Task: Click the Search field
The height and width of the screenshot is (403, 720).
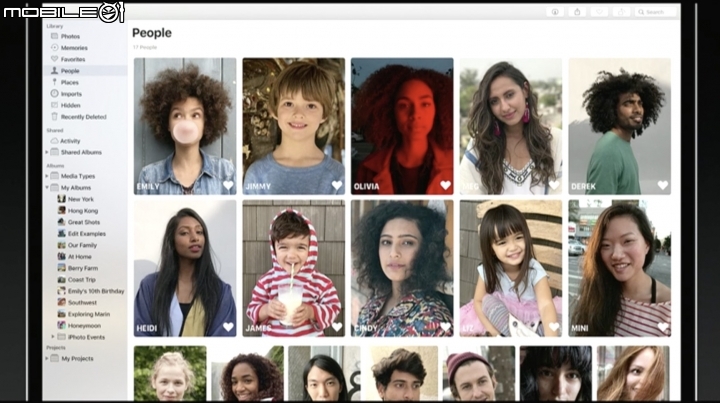Action: 656,12
